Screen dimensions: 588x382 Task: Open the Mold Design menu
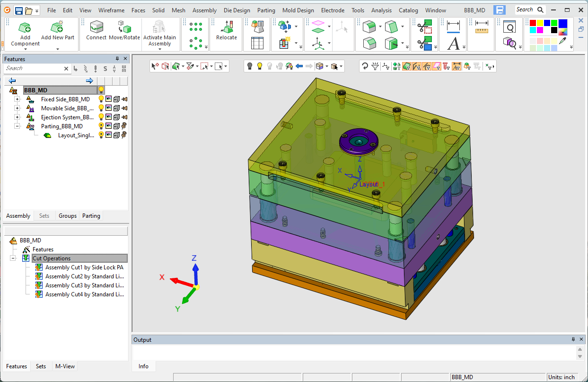(x=298, y=10)
